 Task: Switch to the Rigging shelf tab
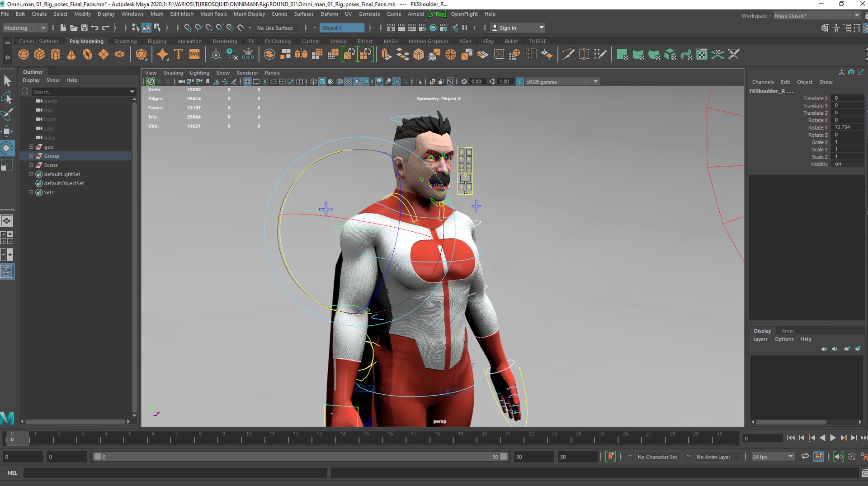157,41
